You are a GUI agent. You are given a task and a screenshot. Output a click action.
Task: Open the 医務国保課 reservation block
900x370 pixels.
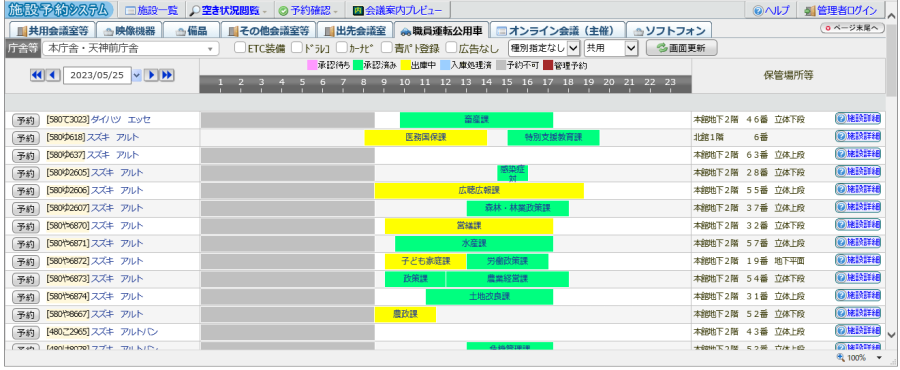[426, 138]
